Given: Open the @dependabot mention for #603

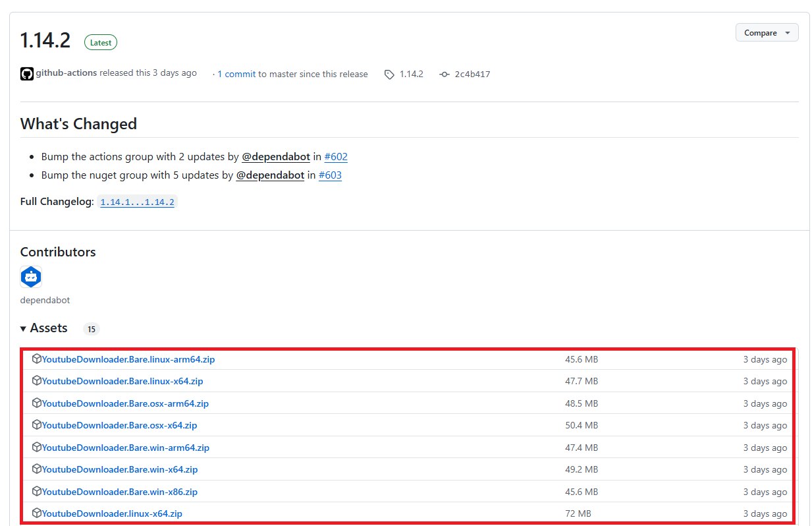Looking at the screenshot, I should [x=270, y=175].
